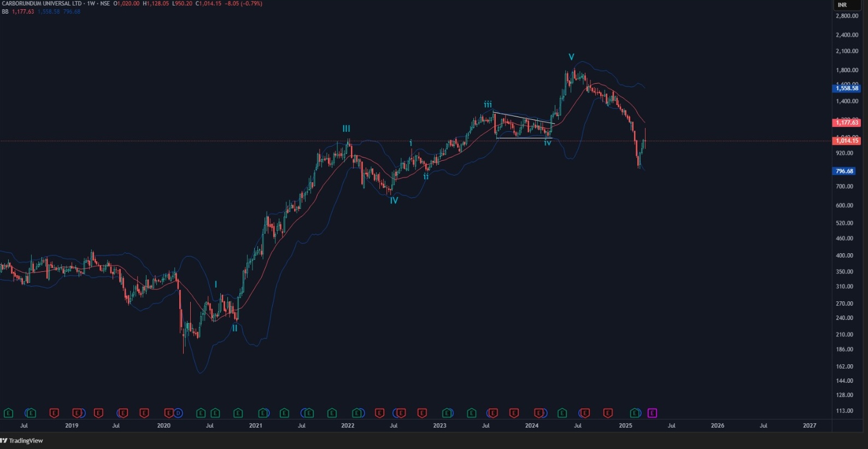Viewport: 868px width, 449px height.
Task: Click the lower band price tag 796.68
Action: pos(844,171)
